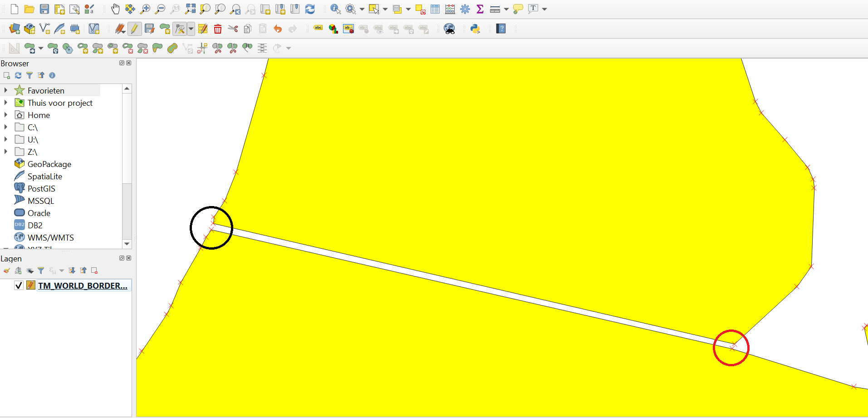
Task: Open an existing project folder icon
Action: tap(29, 9)
